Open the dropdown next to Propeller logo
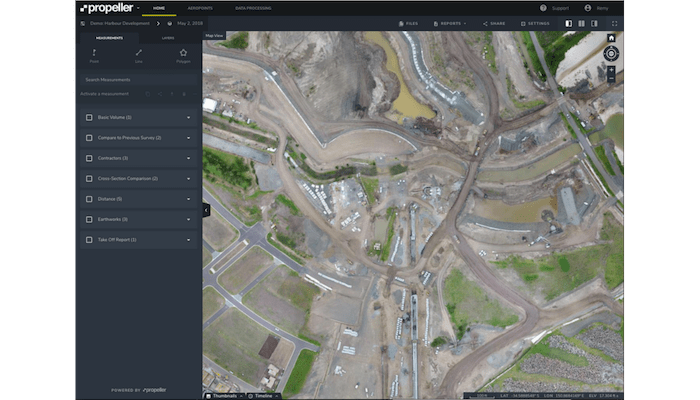This screenshot has height=400, width=700. [x=138, y=8]
